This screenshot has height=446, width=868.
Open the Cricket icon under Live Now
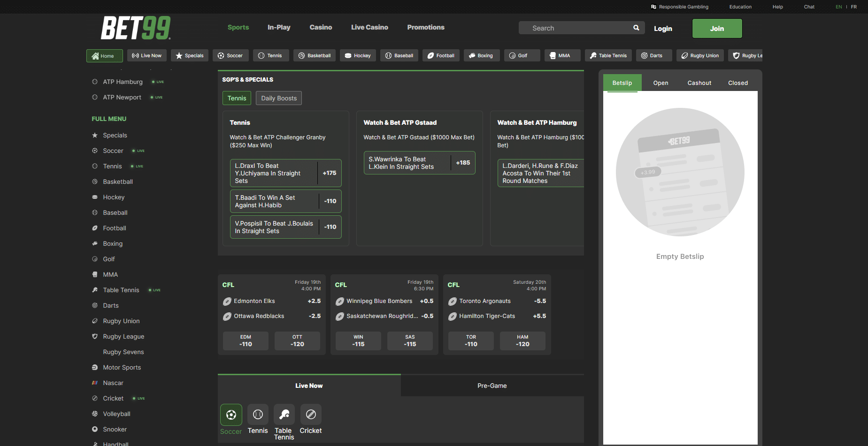click(311, 415)
